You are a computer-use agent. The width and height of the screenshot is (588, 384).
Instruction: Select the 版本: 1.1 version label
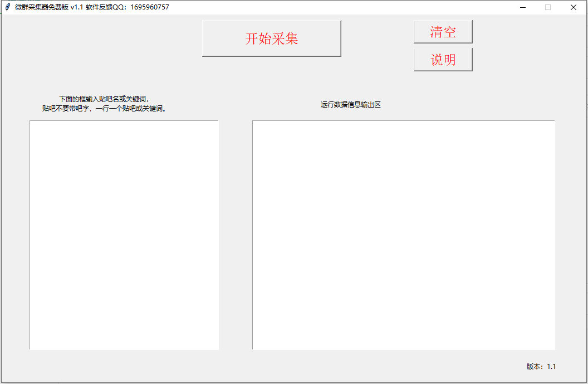point(540,367)
